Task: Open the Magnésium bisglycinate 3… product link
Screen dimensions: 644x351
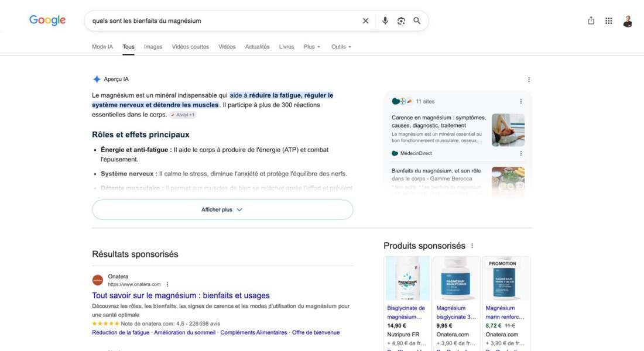Action: pos(456,312)
